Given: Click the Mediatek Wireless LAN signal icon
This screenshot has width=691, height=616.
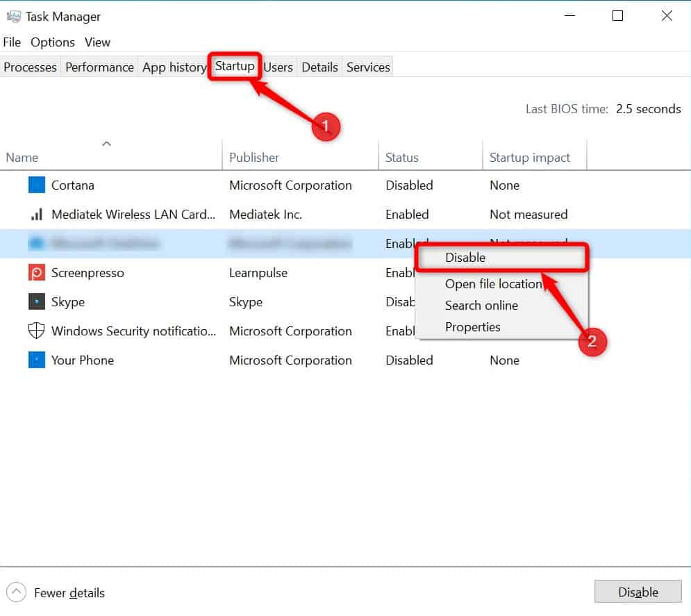Looking at the screenshot, I should tap(37, 214).
